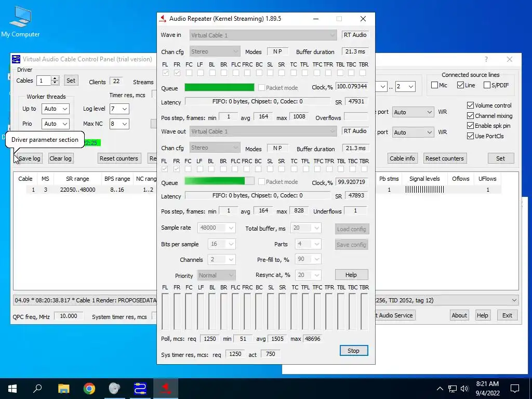Click Set button beside Cables field

coord(71,81)
